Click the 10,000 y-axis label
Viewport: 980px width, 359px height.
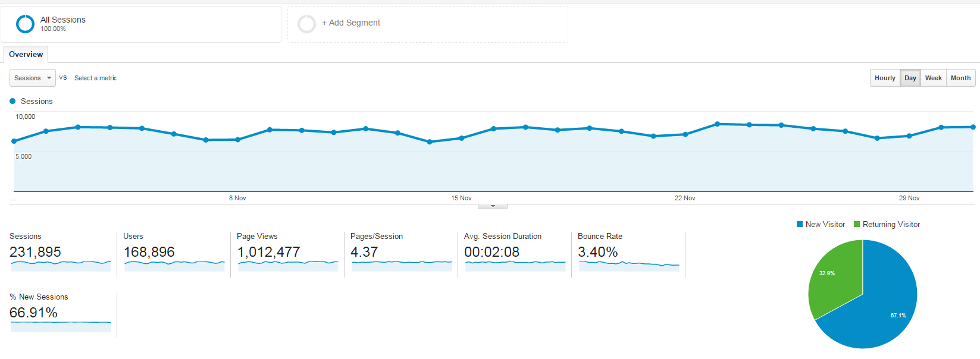[25, 116]
